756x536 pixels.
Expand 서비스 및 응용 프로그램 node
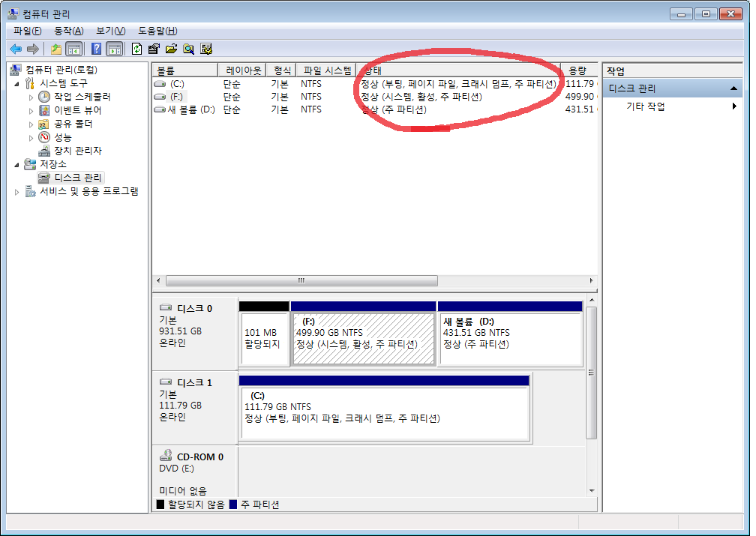[x=18, y=192]
